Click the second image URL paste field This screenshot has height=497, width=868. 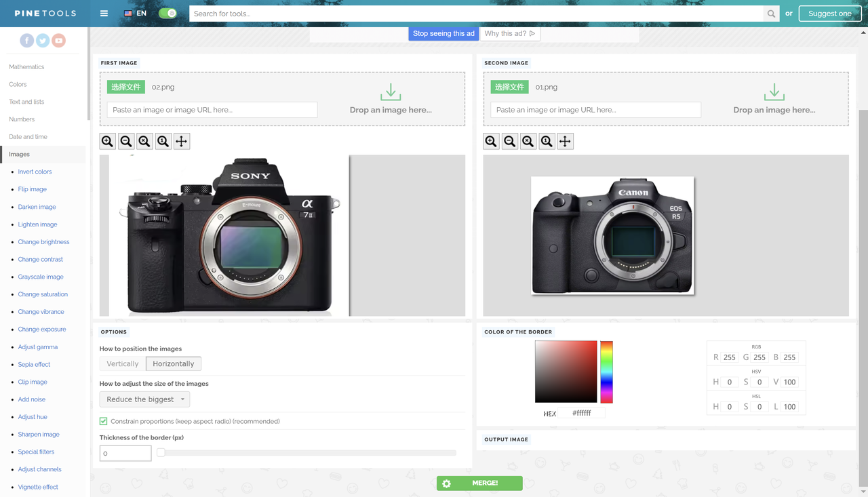click(596, 110)
